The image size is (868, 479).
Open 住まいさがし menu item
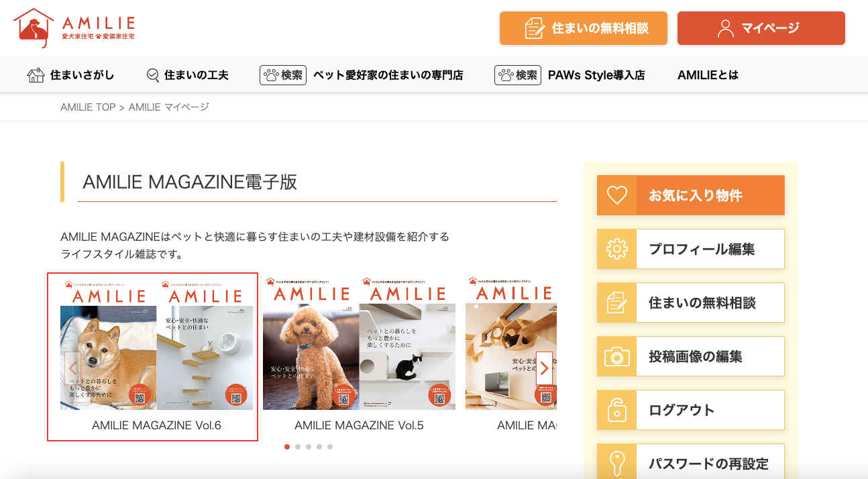pos(70,75)
